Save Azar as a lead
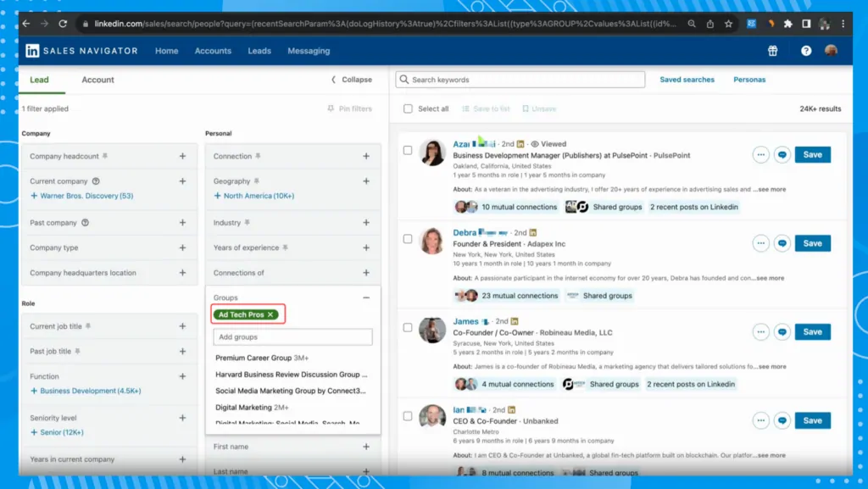 pyautogui.click(x=813, y=155)
